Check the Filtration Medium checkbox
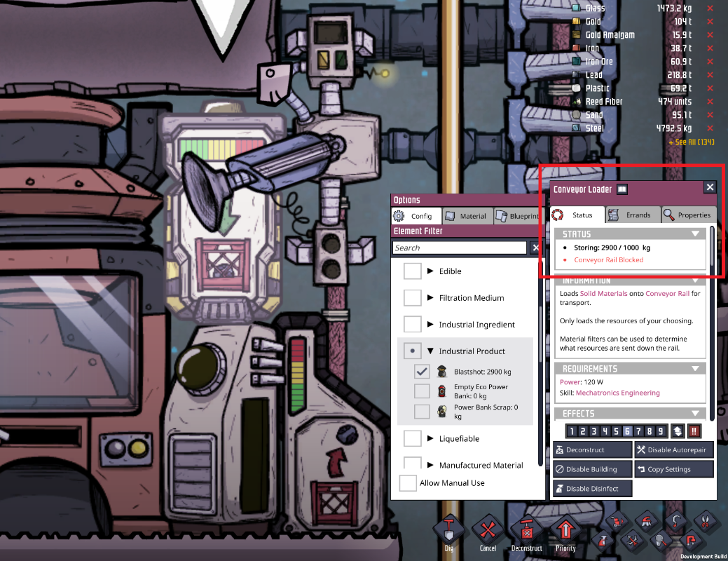 click(x=412, y=297)
